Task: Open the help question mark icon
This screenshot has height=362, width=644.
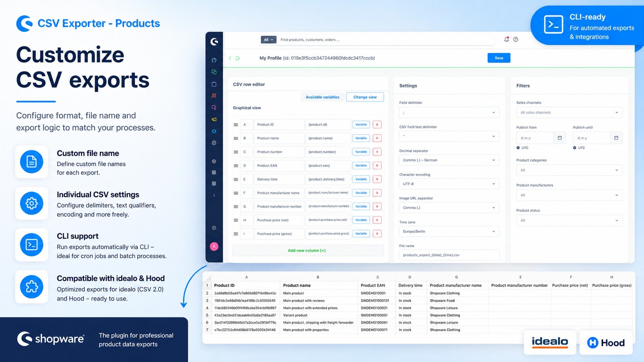Action: coord(516,40)
